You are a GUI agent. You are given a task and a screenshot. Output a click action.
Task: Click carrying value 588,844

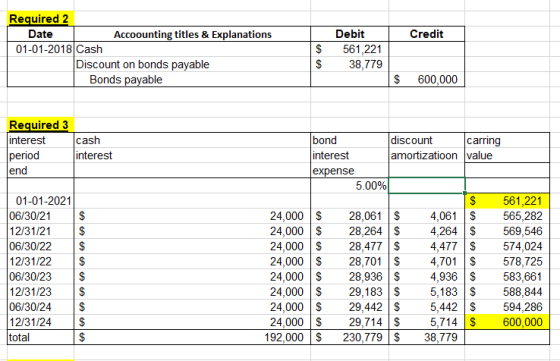(x=507, y=292)
